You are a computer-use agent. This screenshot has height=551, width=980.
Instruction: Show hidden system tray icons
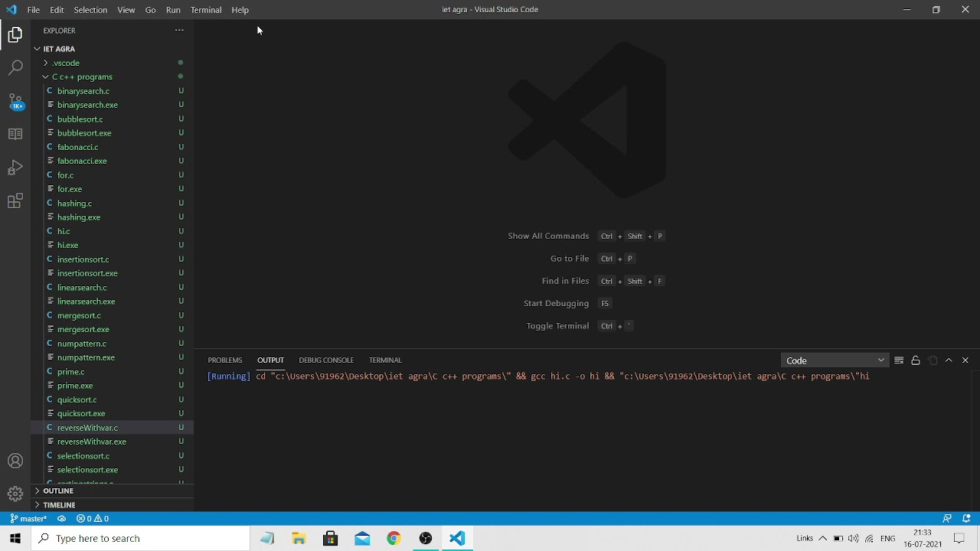823,539
